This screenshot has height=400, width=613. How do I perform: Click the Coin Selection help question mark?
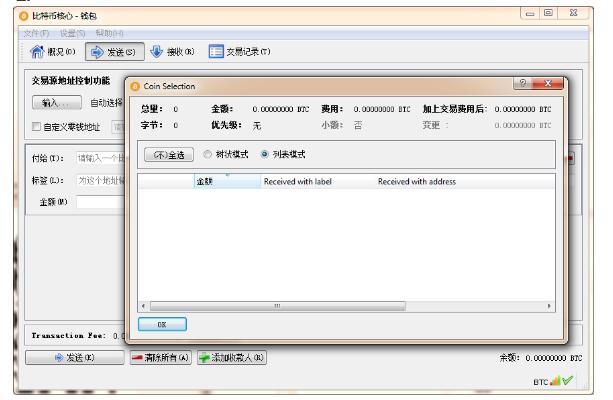coord(523,83)
